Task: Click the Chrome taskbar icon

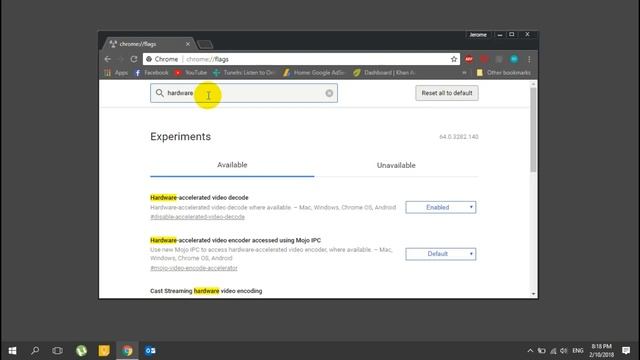Action: pyautogui.click(x=127, y=351)
